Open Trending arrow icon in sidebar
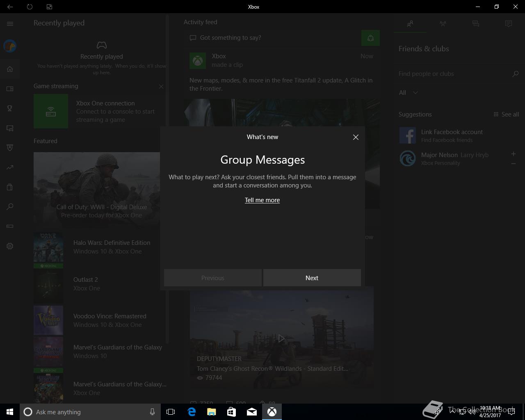The height and width of the screenshot is (420, 525). (10, 167)
